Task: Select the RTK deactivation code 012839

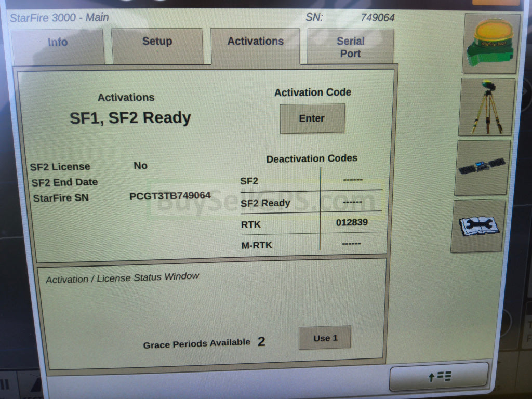Action: coord(352,223)
